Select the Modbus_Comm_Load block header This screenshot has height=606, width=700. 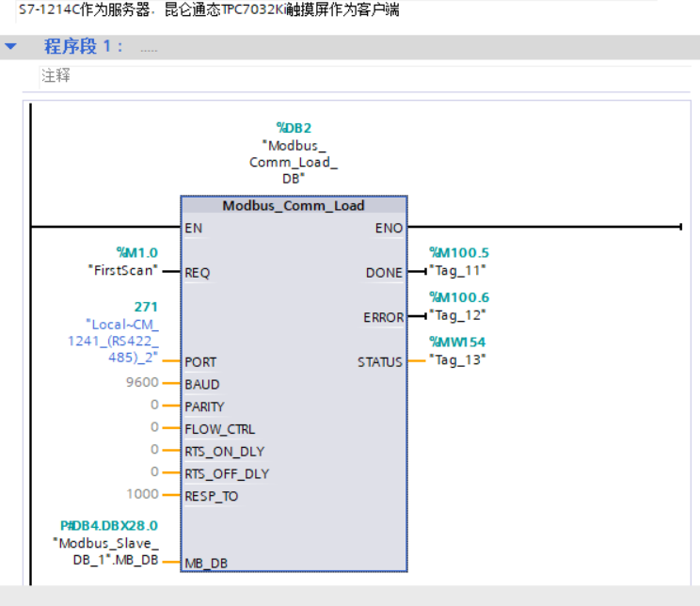coord(294,206)
